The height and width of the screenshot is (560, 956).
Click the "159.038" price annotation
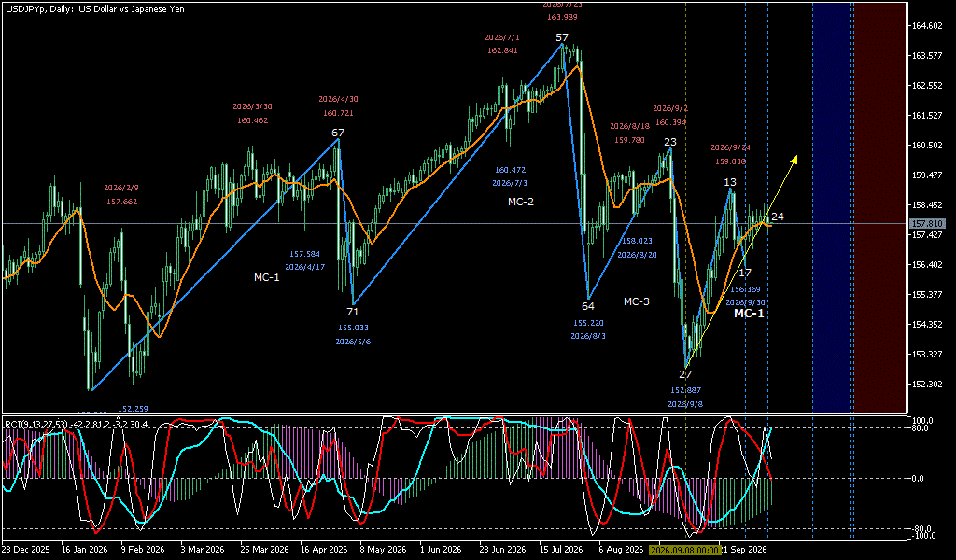[x=730, y=161]
